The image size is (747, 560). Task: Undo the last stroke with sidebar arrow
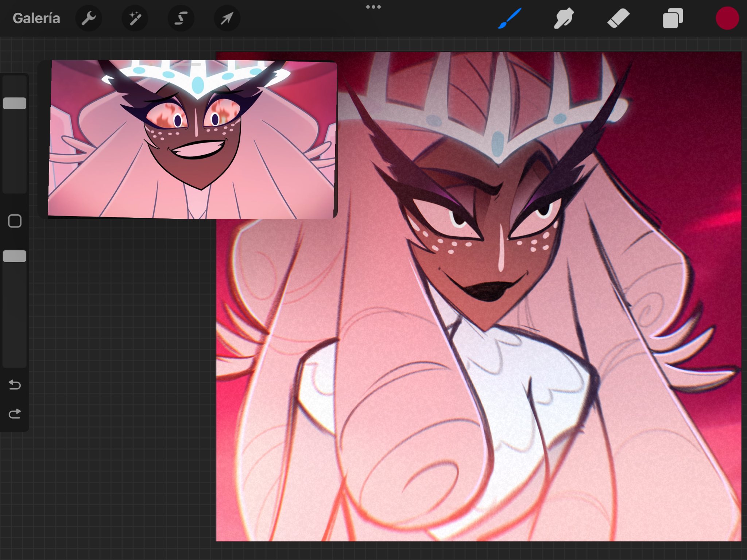[x=15, y=384]
